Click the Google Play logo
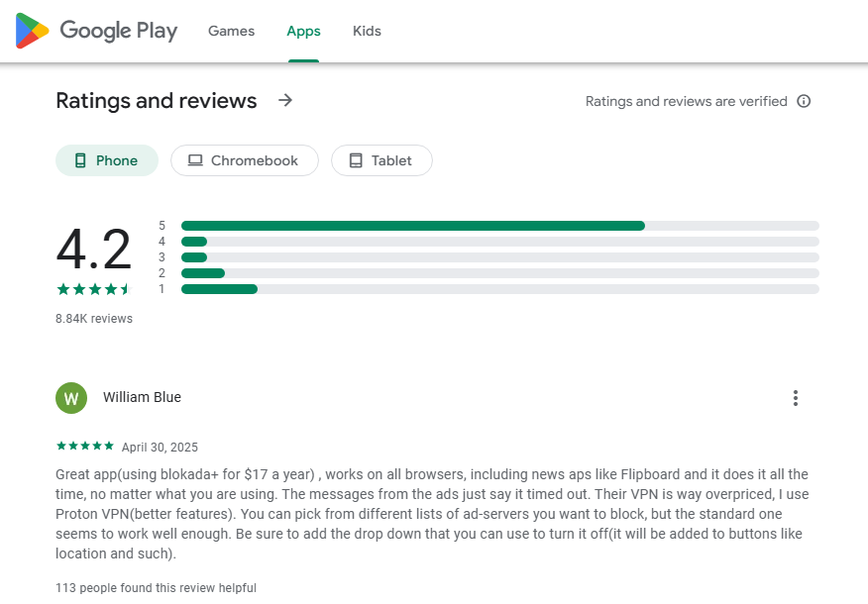The width and height of the screenshot is (868, 604). click(96, 31)
